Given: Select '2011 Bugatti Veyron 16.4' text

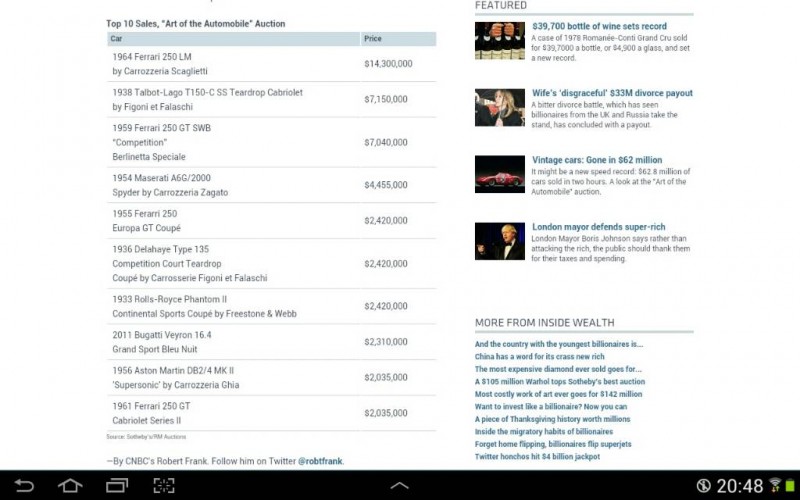Looking at the screenshot, I should click(162, 335).
